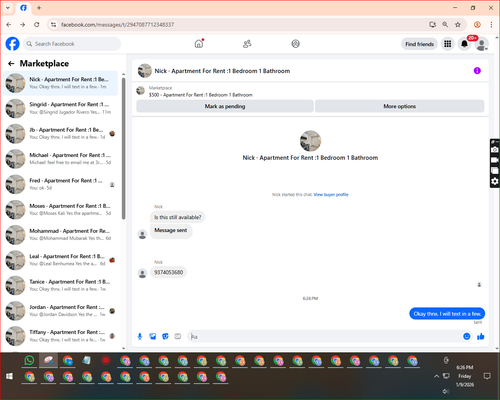Go forward in the browser
Screen dimensions: 500x400
22,24
